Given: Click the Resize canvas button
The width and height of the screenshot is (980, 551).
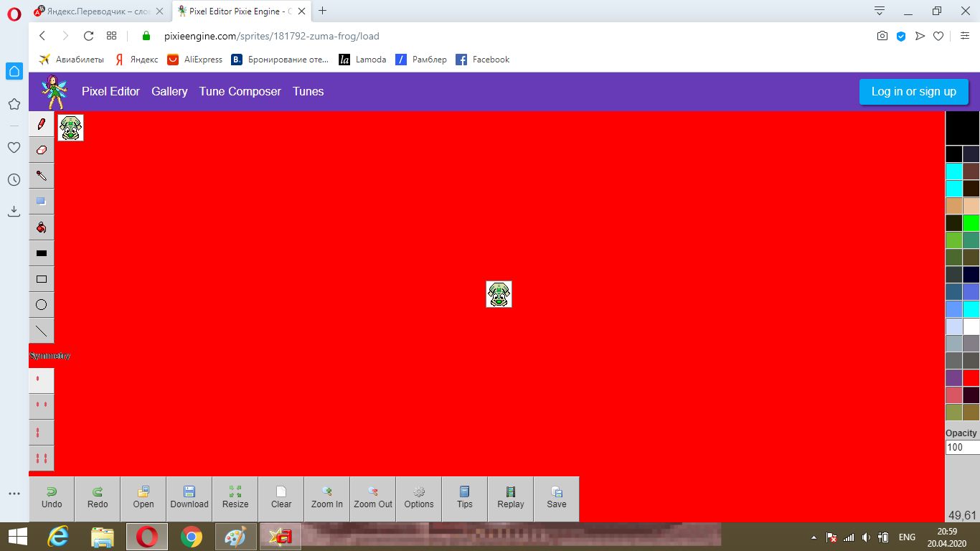Looking at the screenshot, I should [235, 499].
